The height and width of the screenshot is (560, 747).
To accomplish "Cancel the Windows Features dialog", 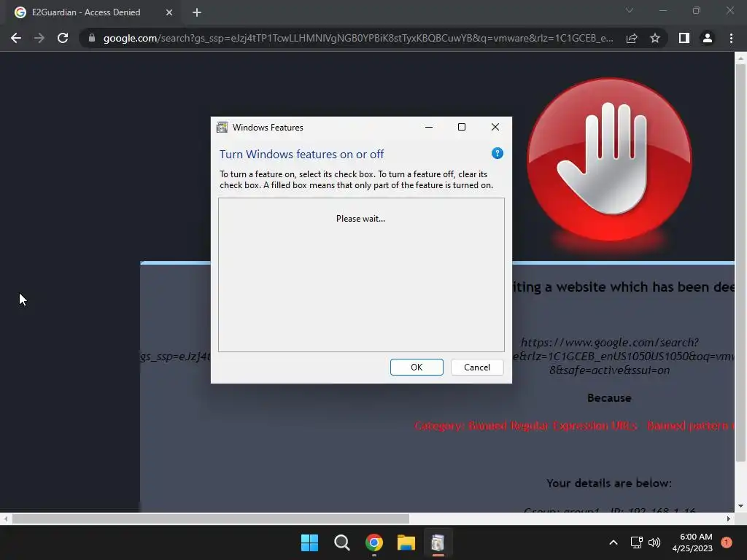I will click(x=477, y=367).
